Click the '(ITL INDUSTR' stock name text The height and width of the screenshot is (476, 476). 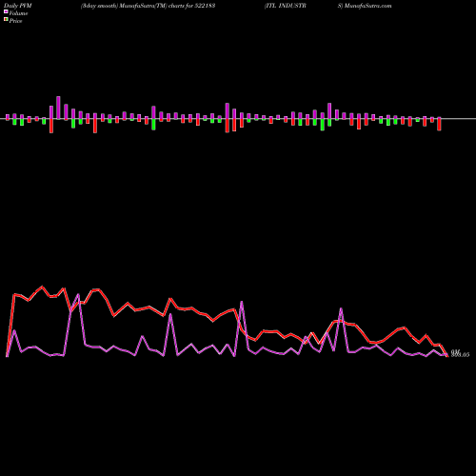tap(286, 6)
